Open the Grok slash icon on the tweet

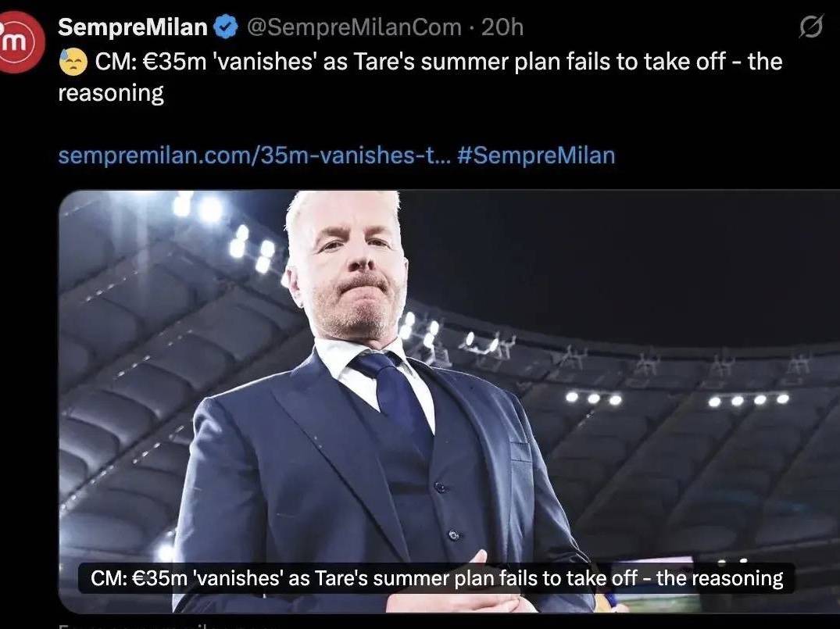click(x=810, y=27)
